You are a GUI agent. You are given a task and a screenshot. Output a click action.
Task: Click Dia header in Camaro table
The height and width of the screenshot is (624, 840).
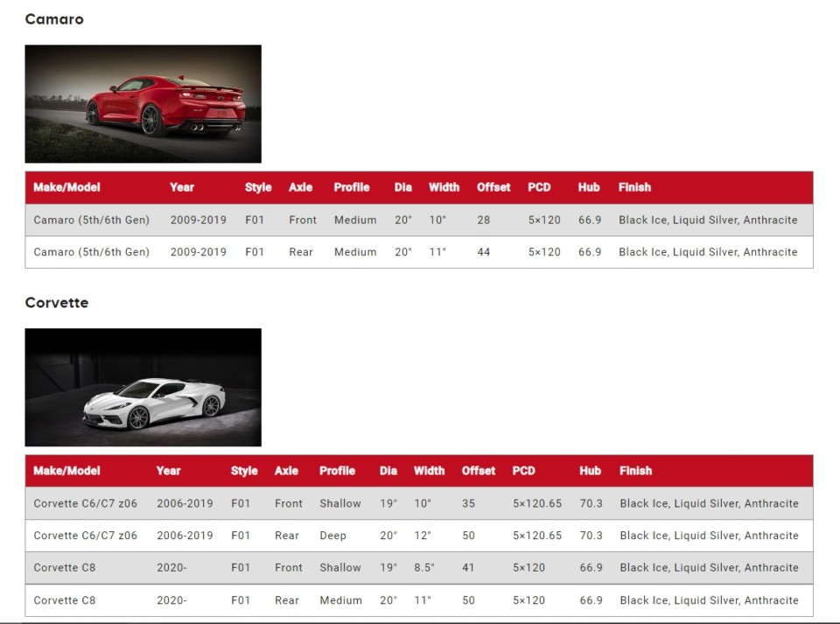[x=403, y=187]
